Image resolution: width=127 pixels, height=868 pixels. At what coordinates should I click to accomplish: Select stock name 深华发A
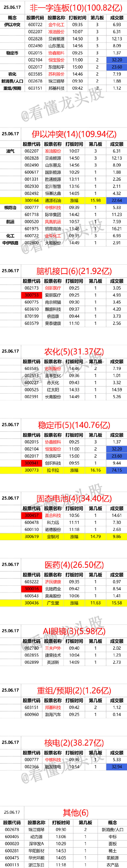pos(36,844)
